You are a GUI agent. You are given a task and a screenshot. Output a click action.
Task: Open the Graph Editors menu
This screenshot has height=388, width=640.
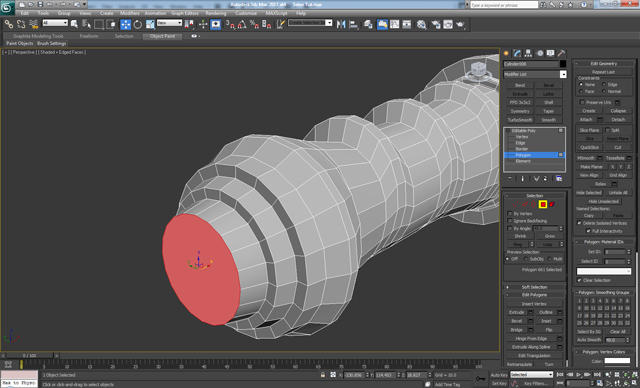184,13
